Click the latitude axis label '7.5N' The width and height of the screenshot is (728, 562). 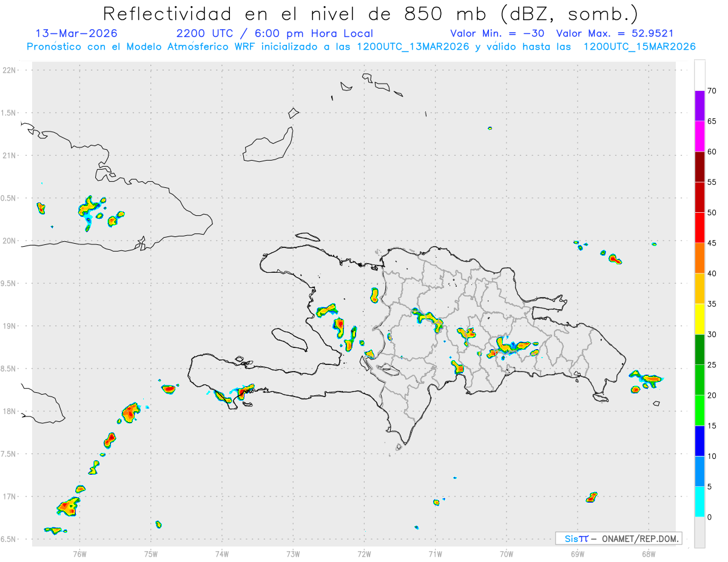click(8, 454)
